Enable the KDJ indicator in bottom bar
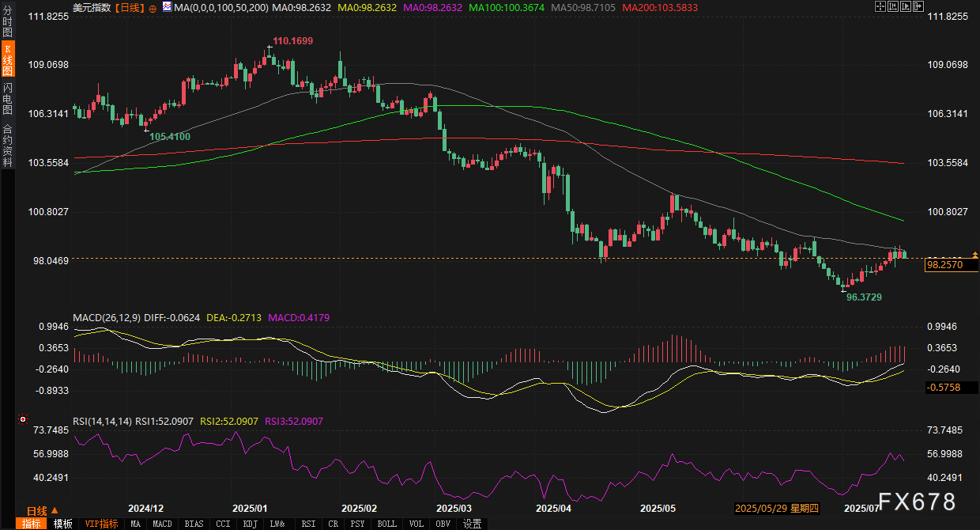 (x=250, y=524)
